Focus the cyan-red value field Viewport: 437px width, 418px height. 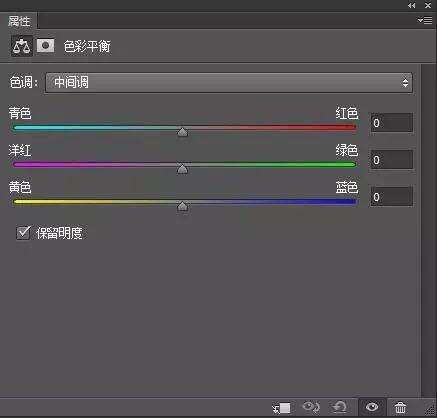(x=392, y=123)
